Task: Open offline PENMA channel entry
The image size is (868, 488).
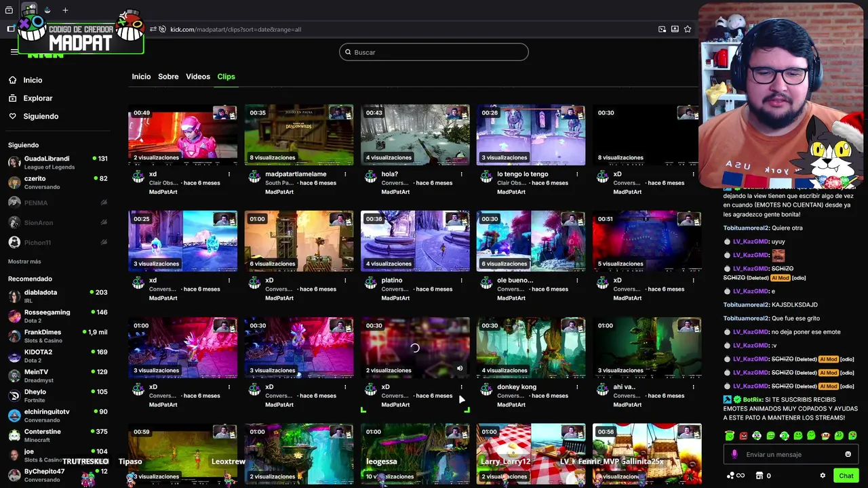Action: pos(58,203)
